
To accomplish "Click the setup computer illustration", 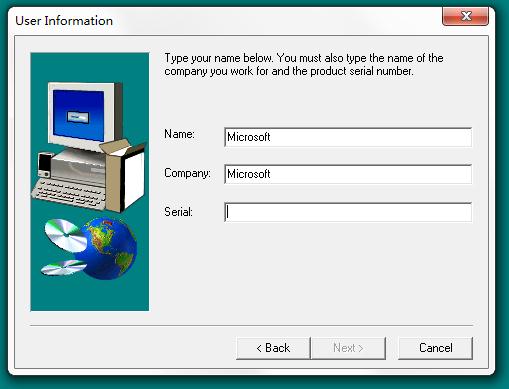I will click(90, 182).
